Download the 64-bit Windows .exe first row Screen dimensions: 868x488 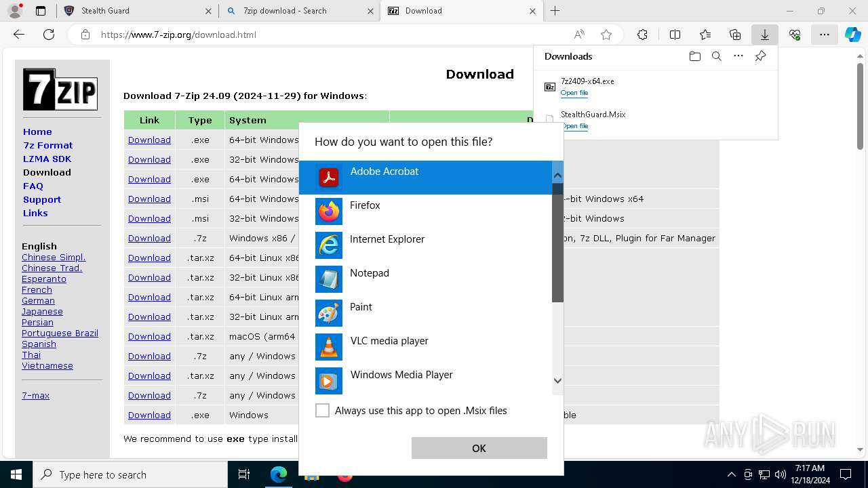pyautogui.click(x=149, y=140)
